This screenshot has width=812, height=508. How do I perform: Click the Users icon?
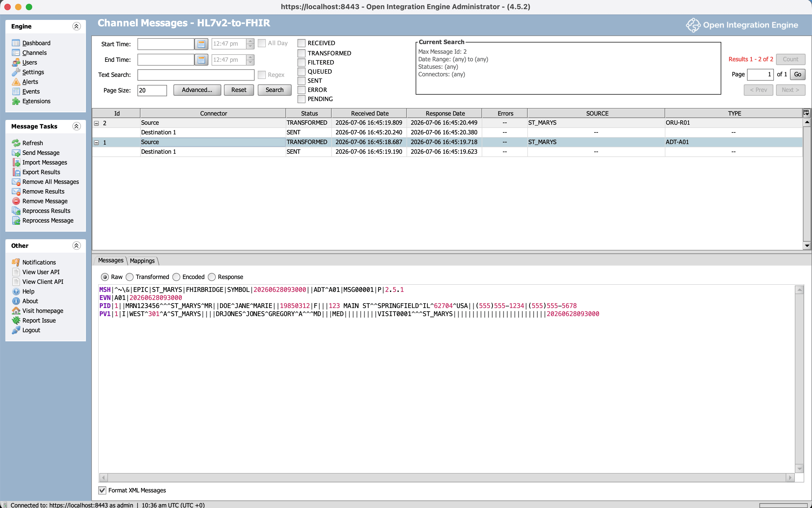click(x=16, y=62)
